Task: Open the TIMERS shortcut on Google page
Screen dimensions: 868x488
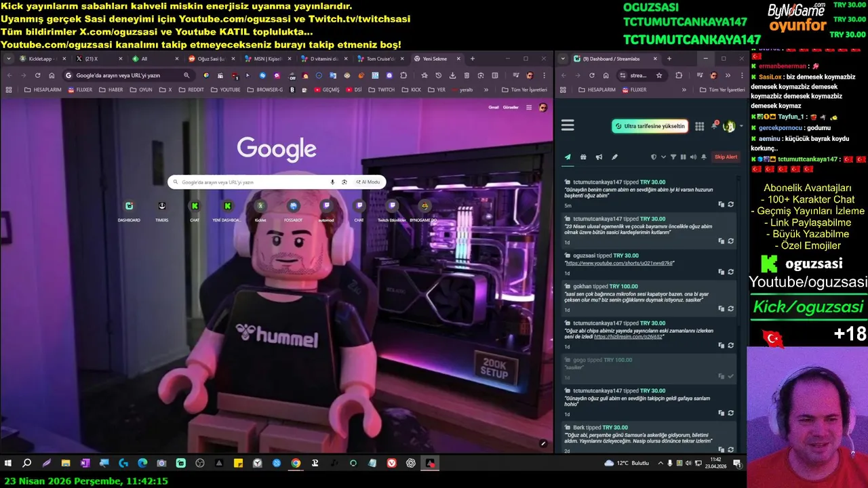Action: pyautogui.click(x=161, y=211)
